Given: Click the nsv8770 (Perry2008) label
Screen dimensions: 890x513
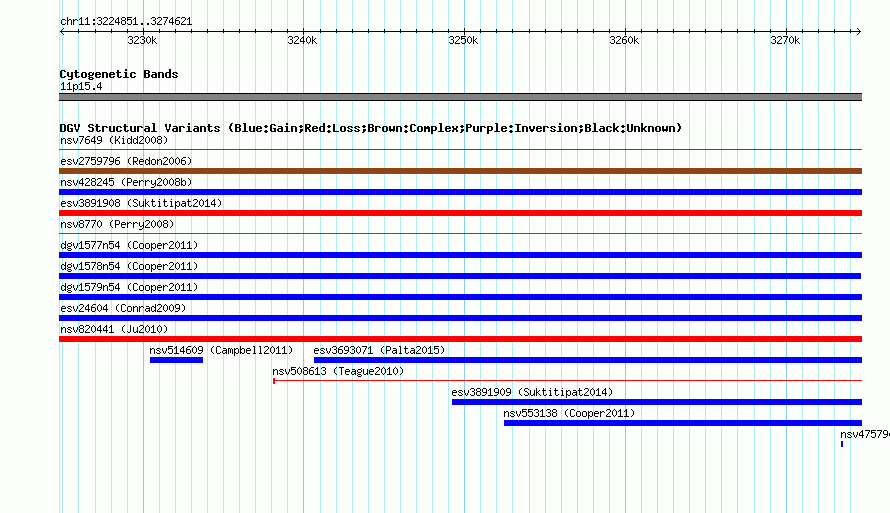Looking at the screenshot, I should (x=117, y=224).
